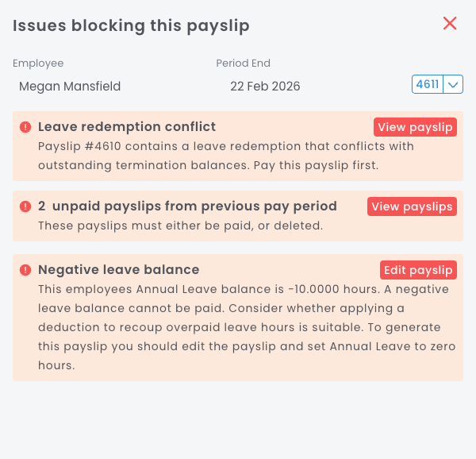
Task: Click the unpaid payslips warning icon
Action: click(25, 206)
